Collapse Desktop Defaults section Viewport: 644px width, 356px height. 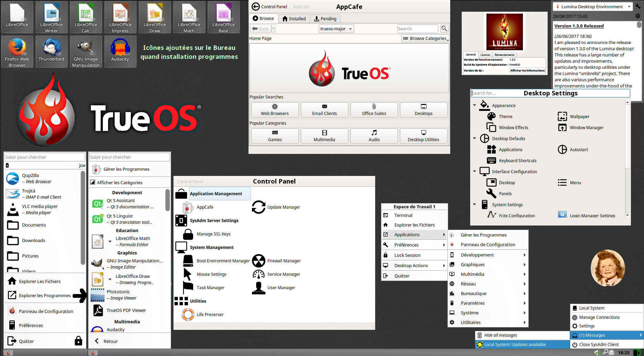tap(474, 138)
